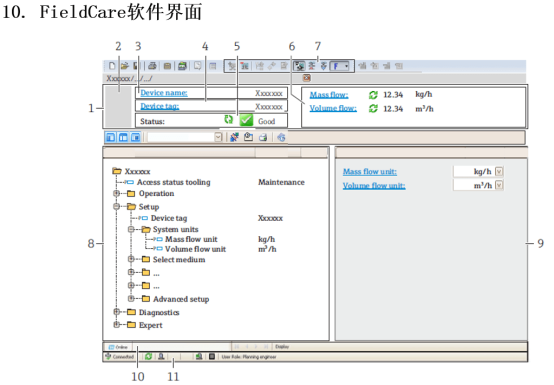Screen dimensions: 554x385
Task: Expand the Operation folder
Action: (116, 193)
